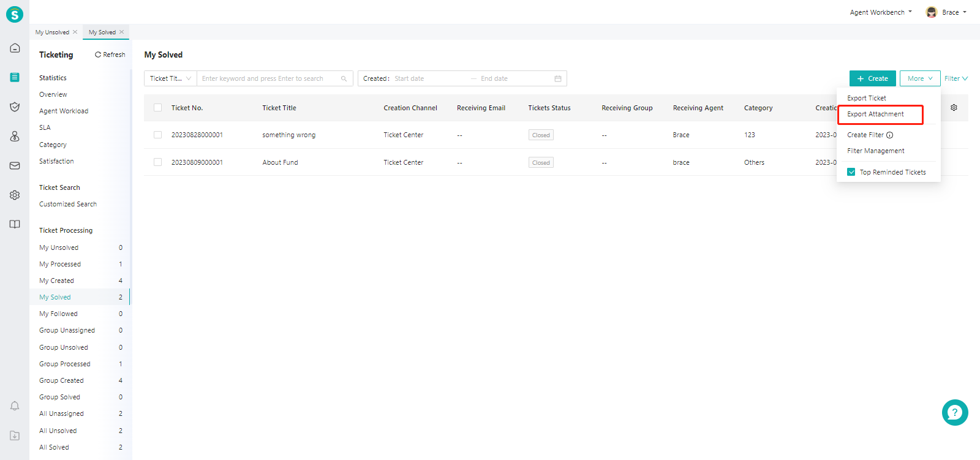The height and width of the screenshot is (460, 980).
Task: Click the Create button
Action: point(873,78)
